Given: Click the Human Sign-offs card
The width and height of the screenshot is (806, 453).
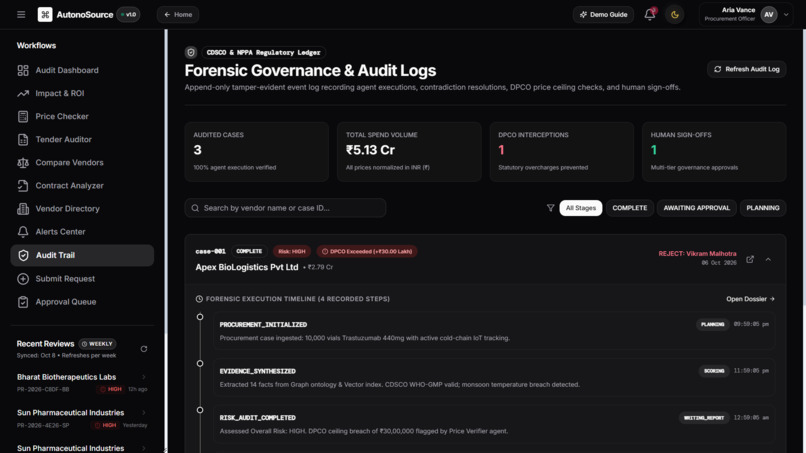Looking at the screenshot, I should click(714, 152).
